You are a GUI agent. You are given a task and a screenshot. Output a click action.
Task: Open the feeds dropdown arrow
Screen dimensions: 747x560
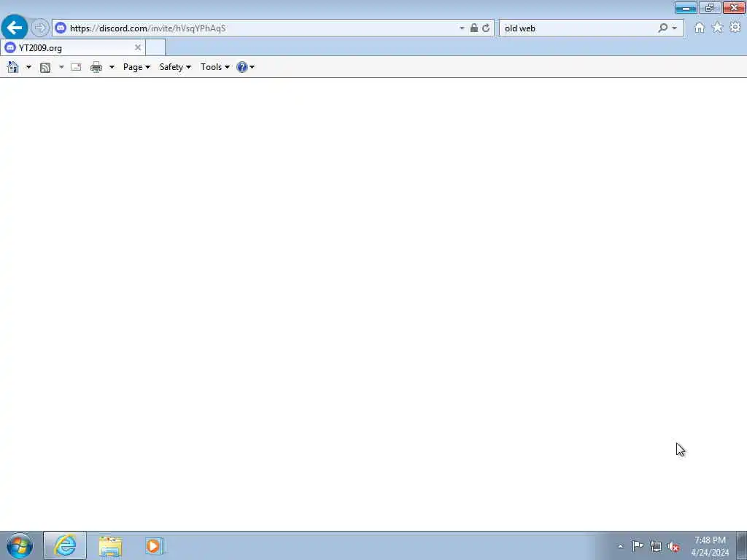[x=61, y=67]
